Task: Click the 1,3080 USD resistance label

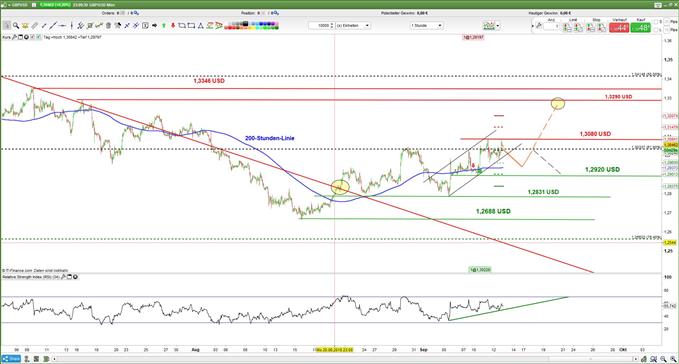Action: [595, 134]
